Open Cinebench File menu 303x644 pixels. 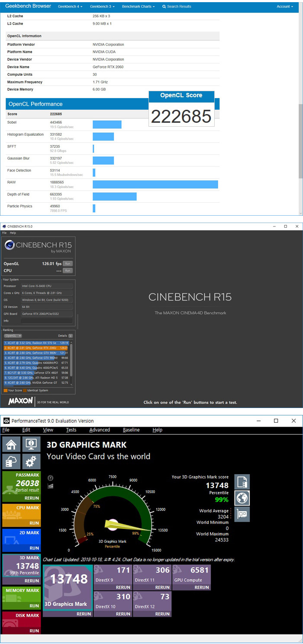click(5, 233)
